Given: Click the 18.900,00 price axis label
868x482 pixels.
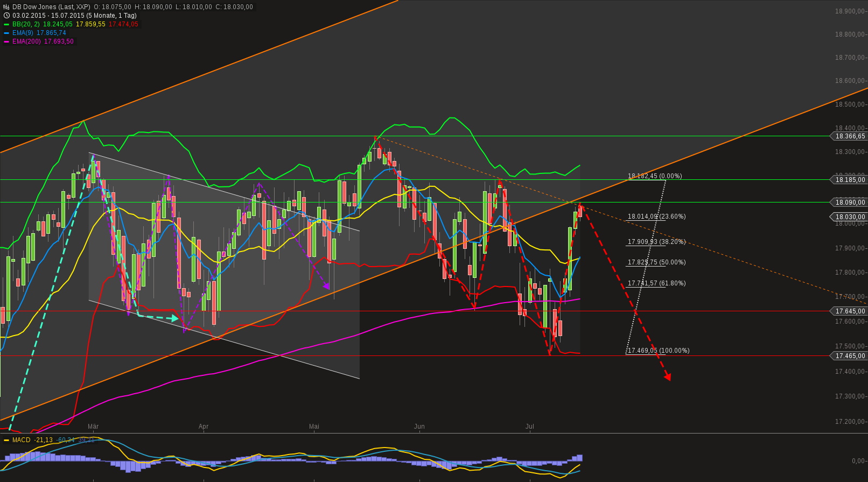Looking at the screenshot, I should click(x=850, y=11).
